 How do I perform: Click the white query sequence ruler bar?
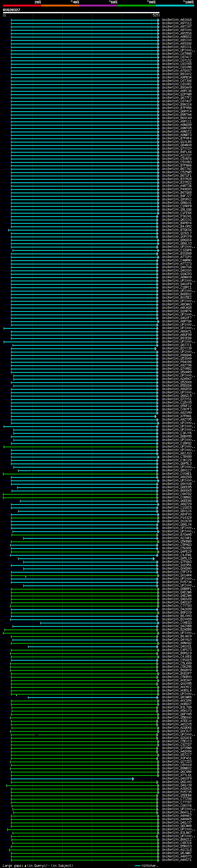tap(81, 12)
